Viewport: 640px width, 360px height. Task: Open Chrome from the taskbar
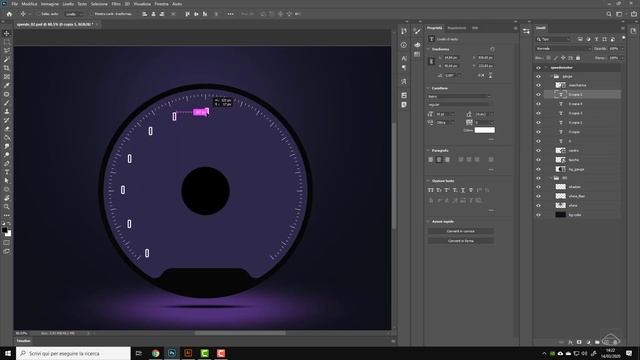coord(156,353)
